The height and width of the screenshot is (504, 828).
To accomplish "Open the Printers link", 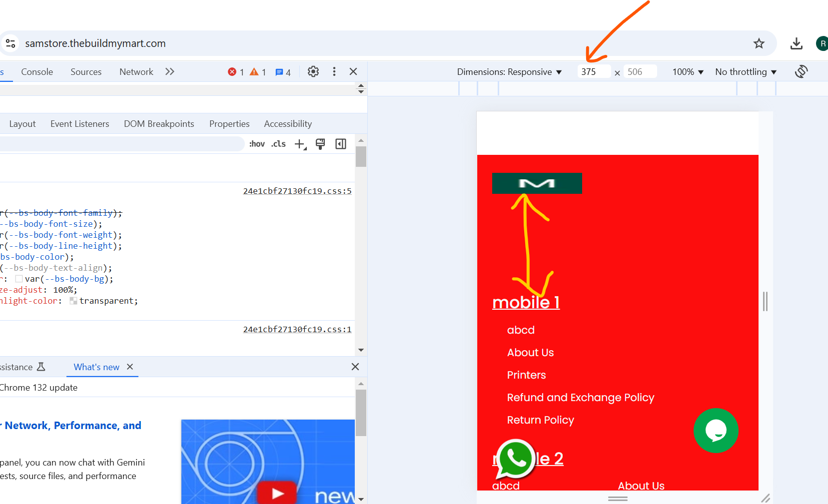I will (x=526, y=375).
